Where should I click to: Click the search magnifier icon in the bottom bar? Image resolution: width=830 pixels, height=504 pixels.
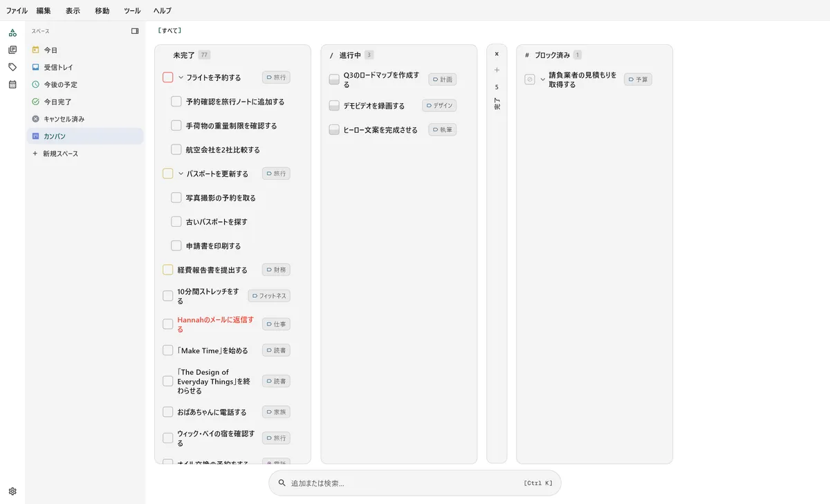282,483
